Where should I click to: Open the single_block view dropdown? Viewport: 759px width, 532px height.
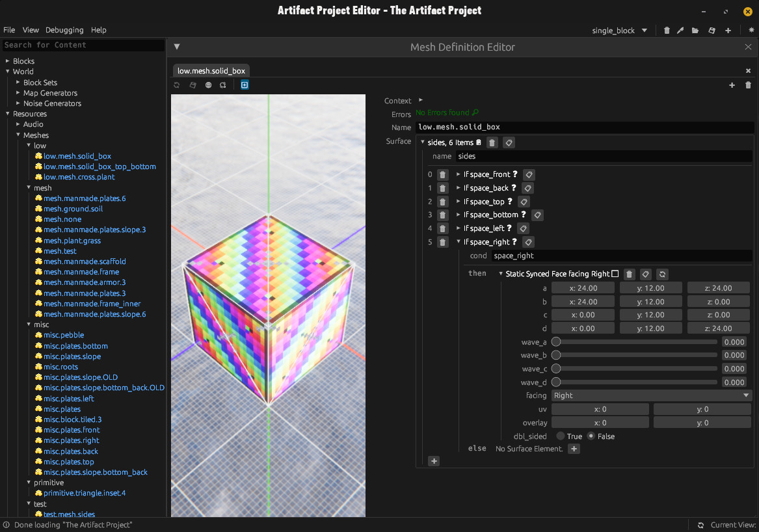(619, 31)
